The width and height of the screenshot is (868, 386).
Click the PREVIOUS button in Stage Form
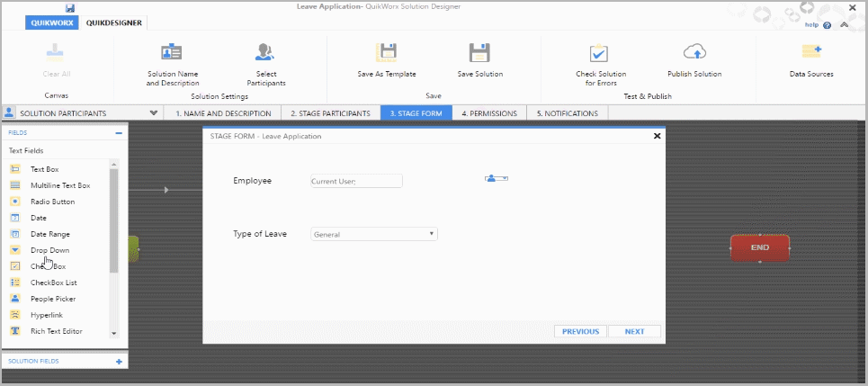[581, 331]
